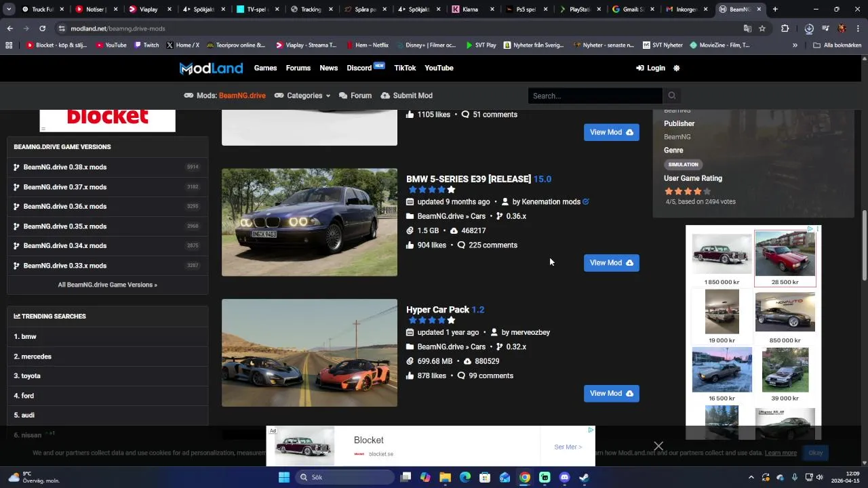Image resolution: width=868 pixels, height=488 pixels.
Task: Open the Forum link in sub-navigation
Action: click(x=355, y=96)
